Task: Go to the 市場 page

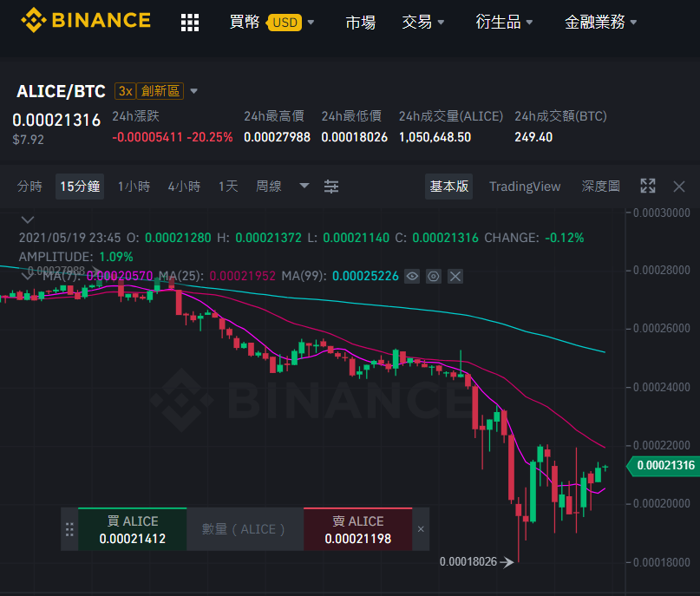Action: coord(360,22)
